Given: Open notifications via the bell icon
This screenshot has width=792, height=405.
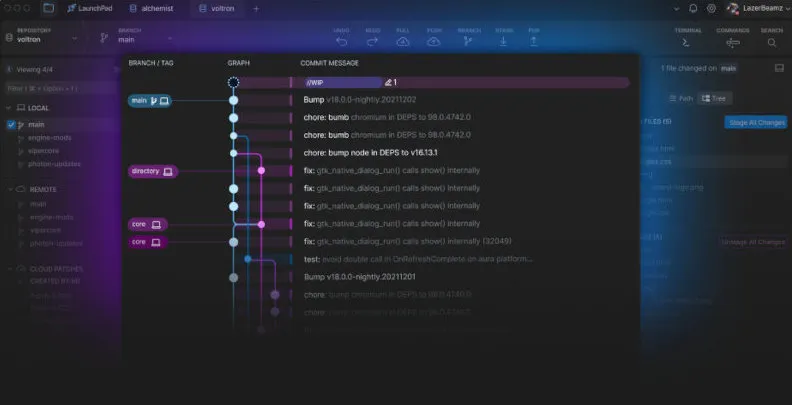Looking at the screenshot, I should pos(694,9).
